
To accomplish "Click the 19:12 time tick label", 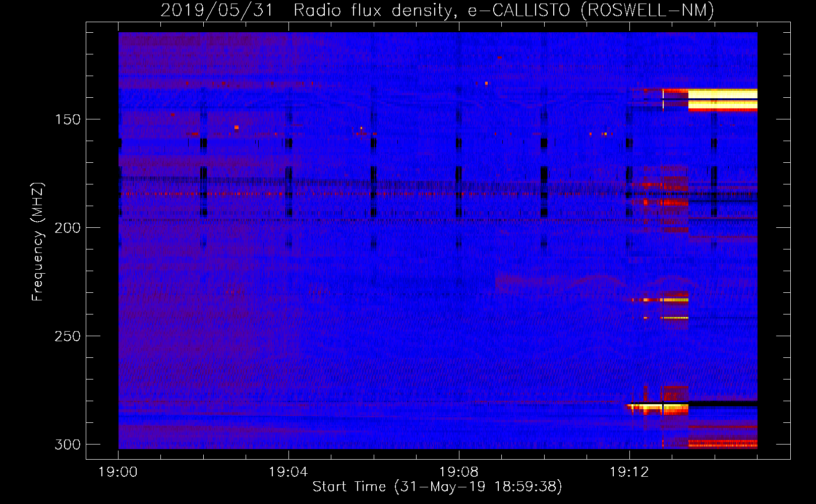I will click(629, 472).
